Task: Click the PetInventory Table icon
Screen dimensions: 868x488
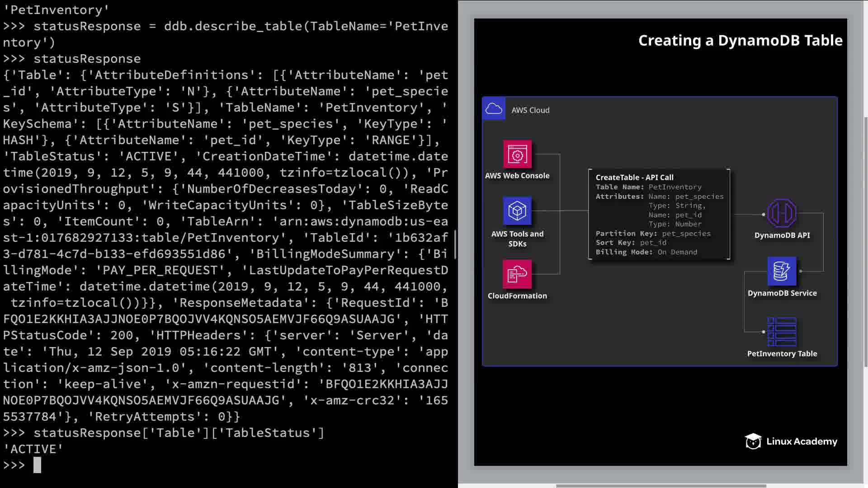Action: tap(782, 332)
